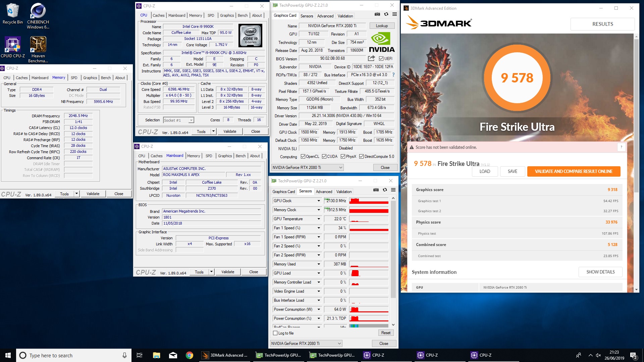
Task: Switch to Bench tab in CPU-Z CPU window
Action: (243, 15)
